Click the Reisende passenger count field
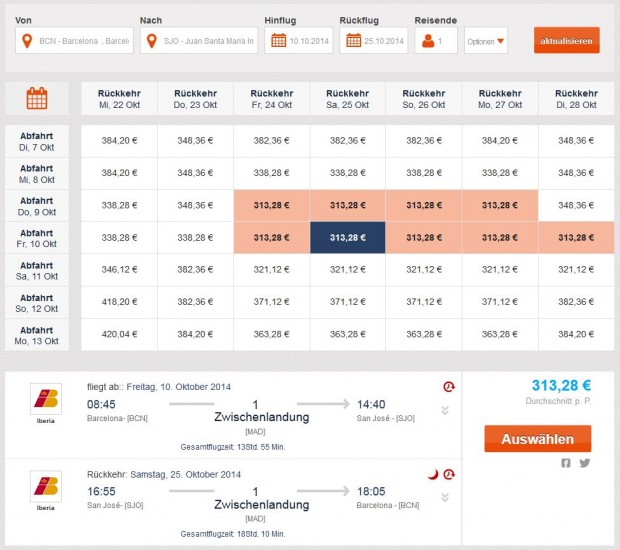 point(436,41)
